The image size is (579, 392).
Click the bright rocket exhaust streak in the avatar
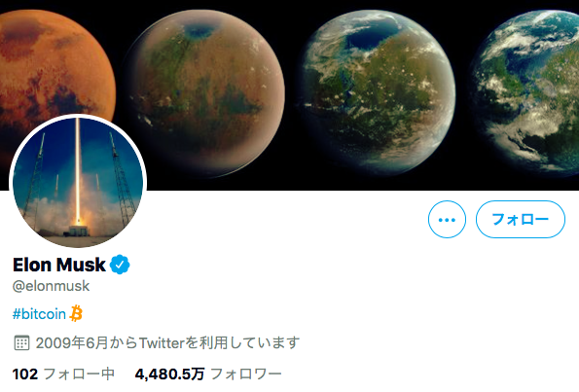click(x=78, y=170)
